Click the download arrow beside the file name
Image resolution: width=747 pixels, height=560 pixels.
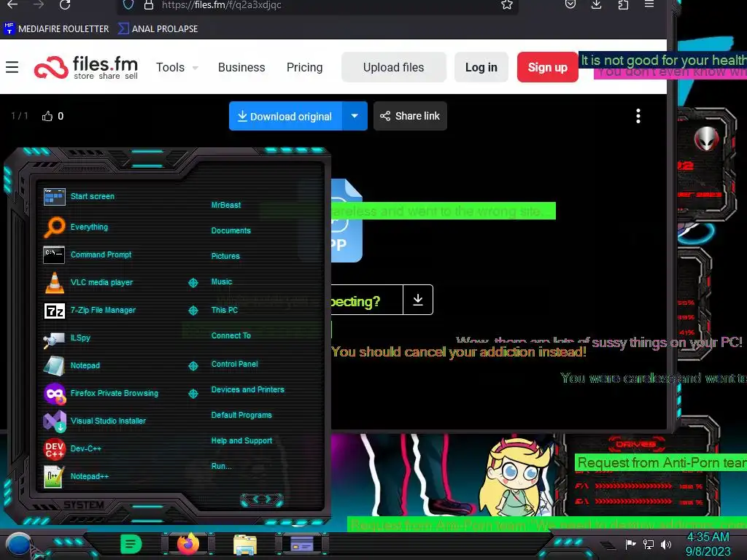[x=418, y=300]
